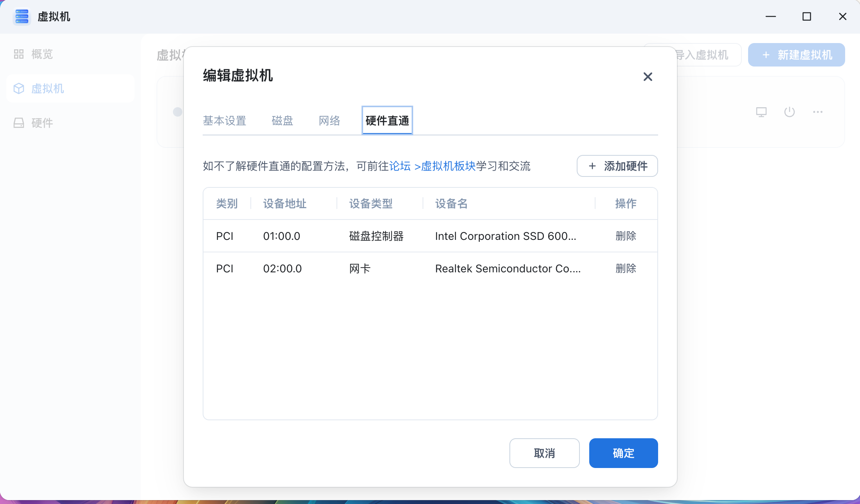Confirm changes with the 确定 button
860x504 pixels.
[x=623, y=453]
